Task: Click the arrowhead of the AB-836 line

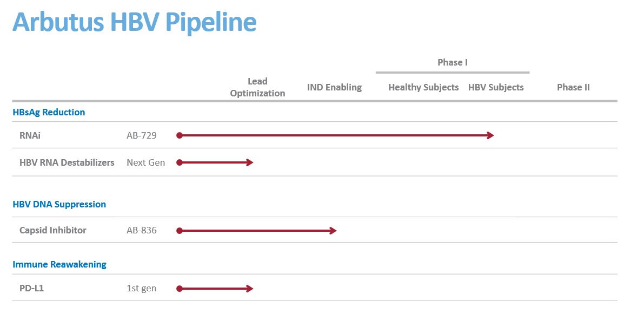Action: [x=333, y=231]
